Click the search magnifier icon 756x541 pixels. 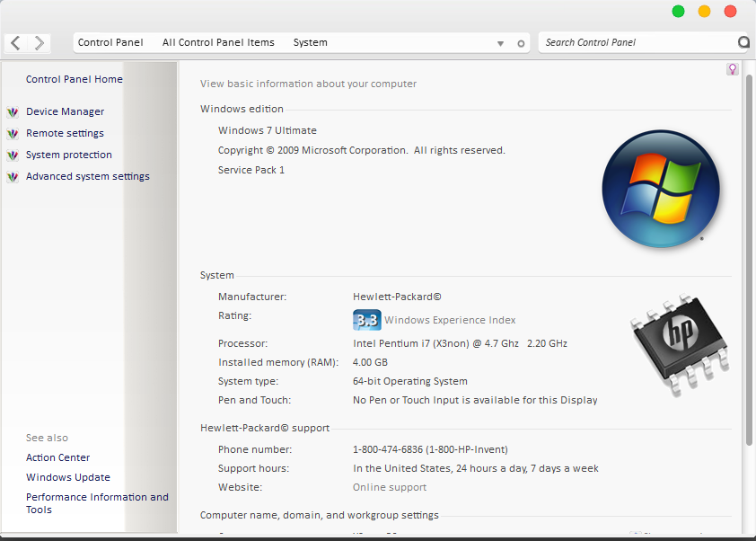pyautogui.click(x=744, y=42)
